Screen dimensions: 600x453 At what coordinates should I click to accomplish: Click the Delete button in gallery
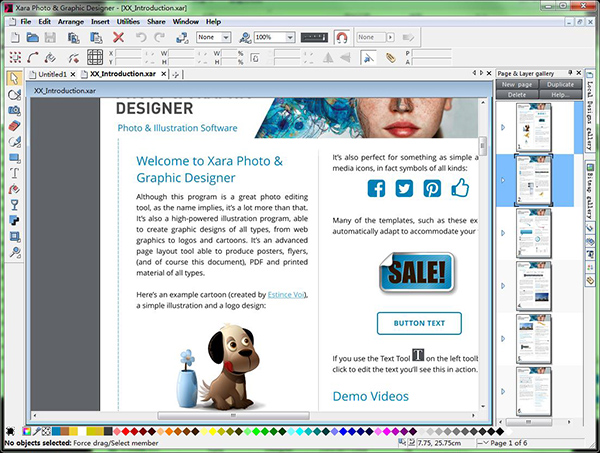[x=517, y=95]
